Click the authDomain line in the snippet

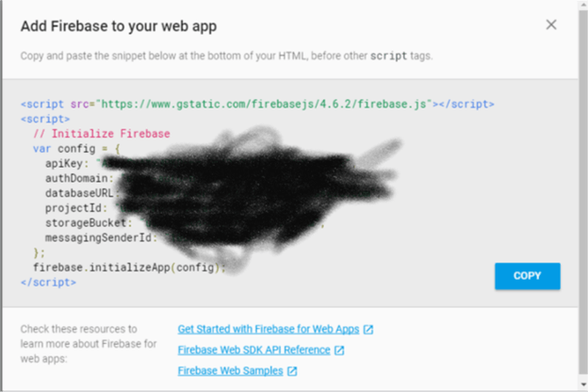coord(79,177)
